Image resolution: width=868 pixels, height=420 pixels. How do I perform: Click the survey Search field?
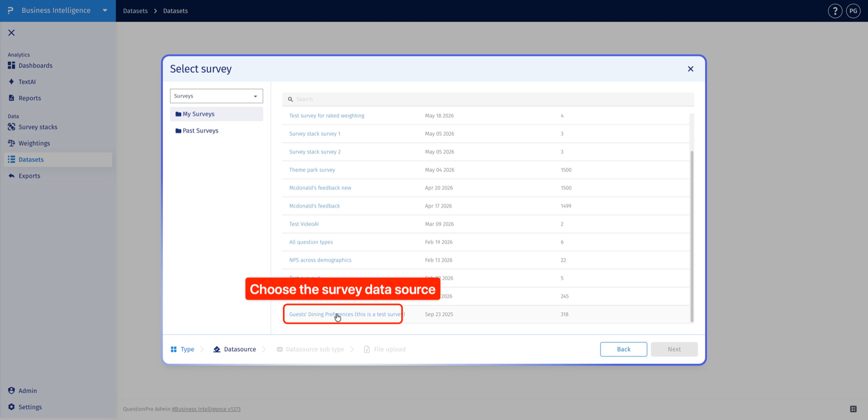point(488,99)
